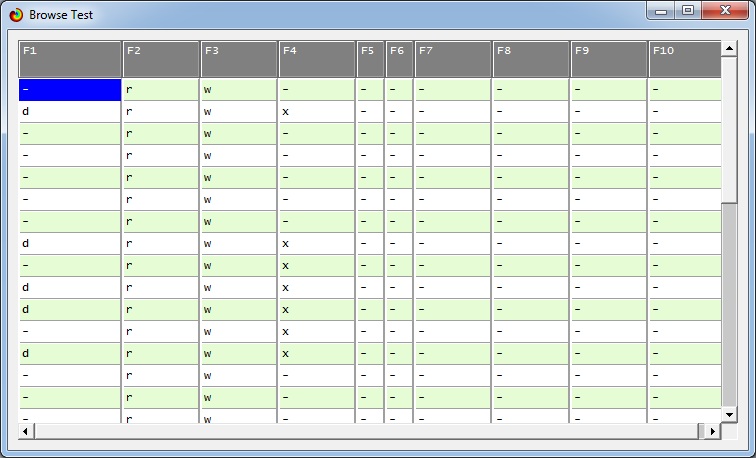This screenshot has height=458, width=756.
Task: Click the F7 column header
Action: 453,59
